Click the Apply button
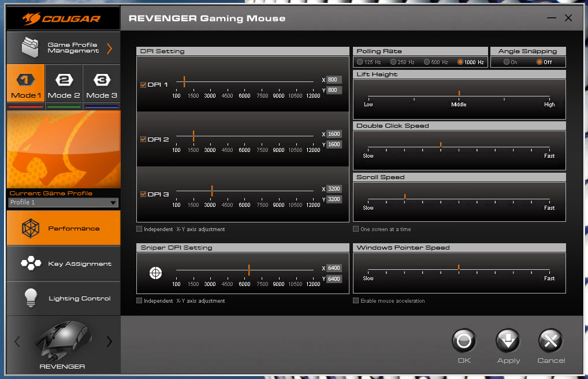588x379 pixels. 508,341
